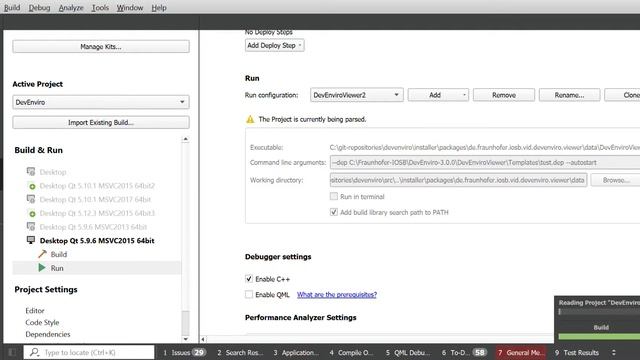Open Build settings under active kit

point(59,254)
